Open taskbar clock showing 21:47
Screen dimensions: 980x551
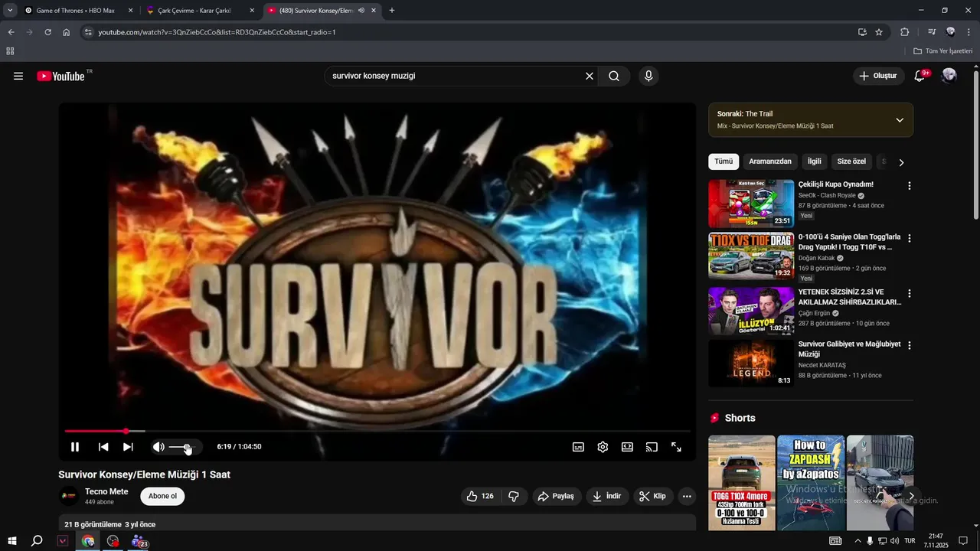(x=936, y=541)
